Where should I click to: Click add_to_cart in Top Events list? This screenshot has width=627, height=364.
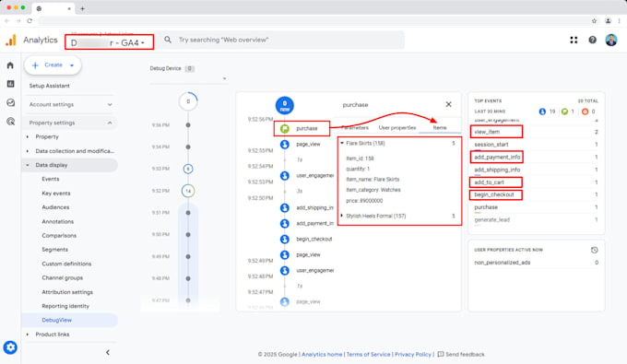(489, 182)
